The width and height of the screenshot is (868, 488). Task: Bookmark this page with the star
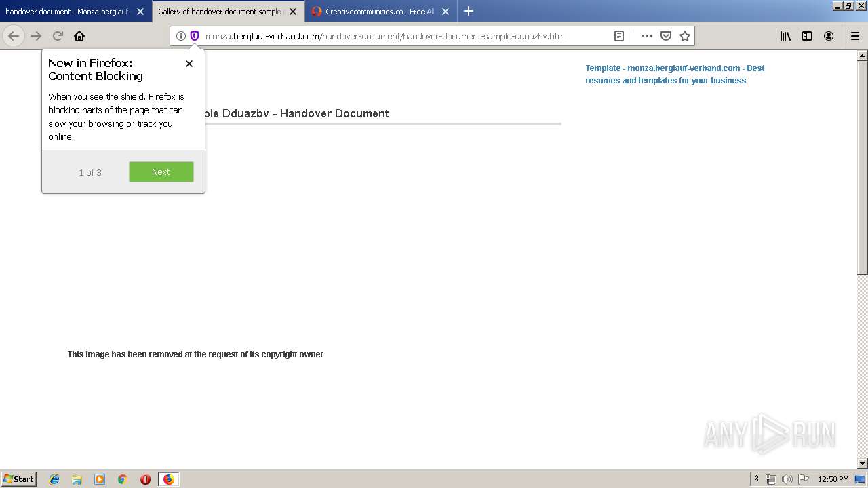click(x=685, y=36)
